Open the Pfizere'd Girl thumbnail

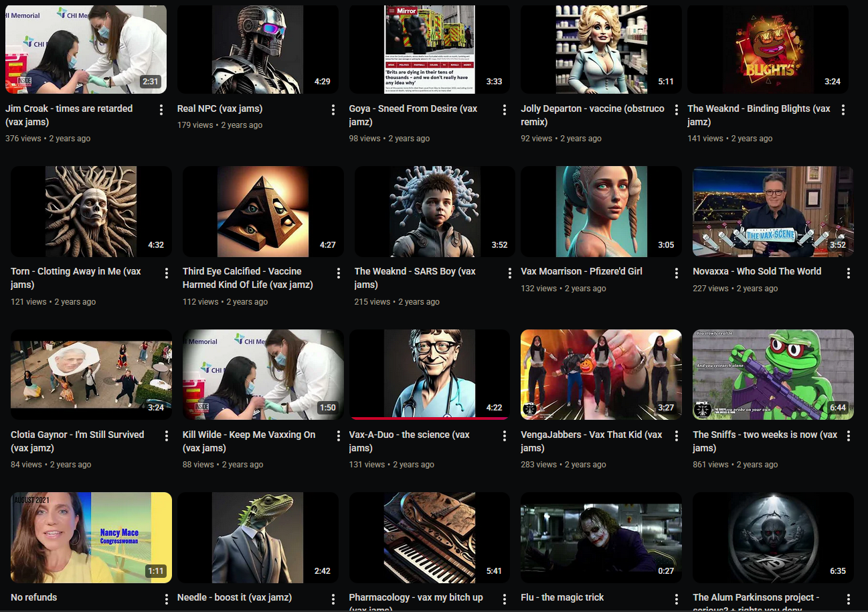[602, 212]
